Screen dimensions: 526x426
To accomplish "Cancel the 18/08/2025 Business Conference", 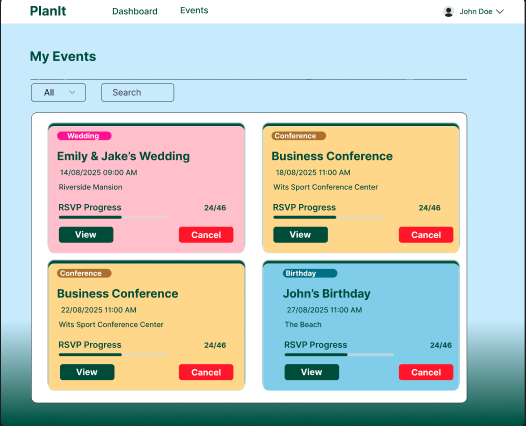I will coord(426,235).
